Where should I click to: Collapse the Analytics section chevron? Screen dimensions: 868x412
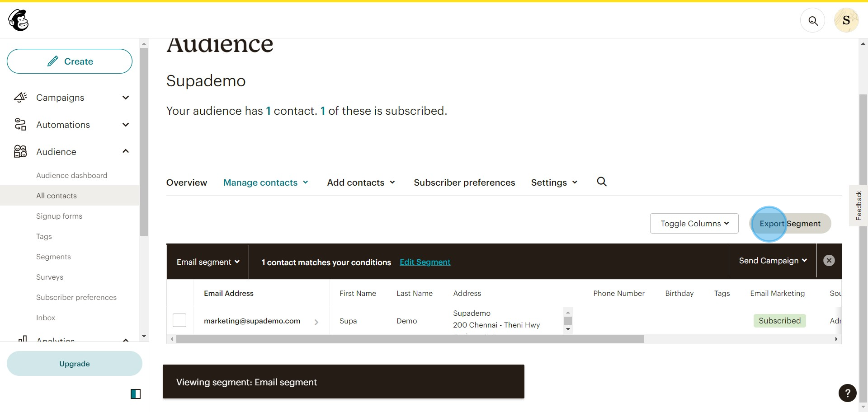tap(126, 340)
